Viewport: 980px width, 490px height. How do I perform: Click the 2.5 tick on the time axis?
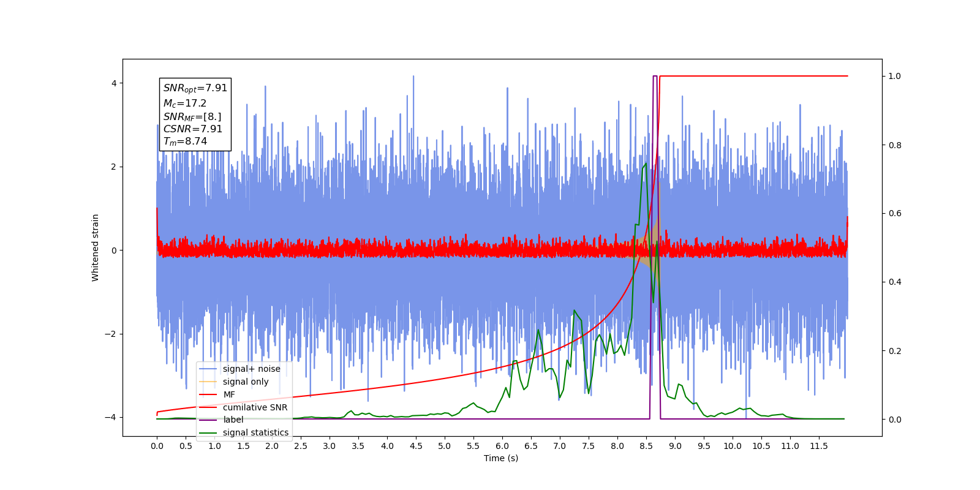[301, 446]
